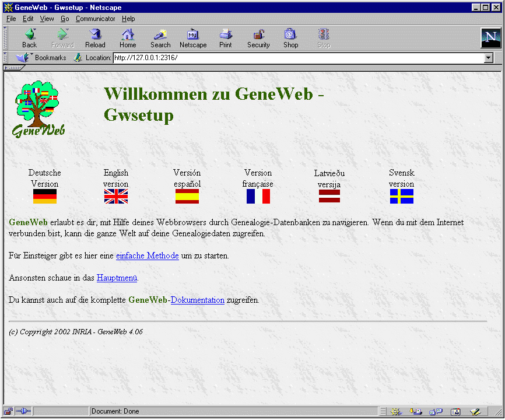Collapse the Location toolbar via its handle
This screenshot has height=420, width=505.
pos(5,58)
